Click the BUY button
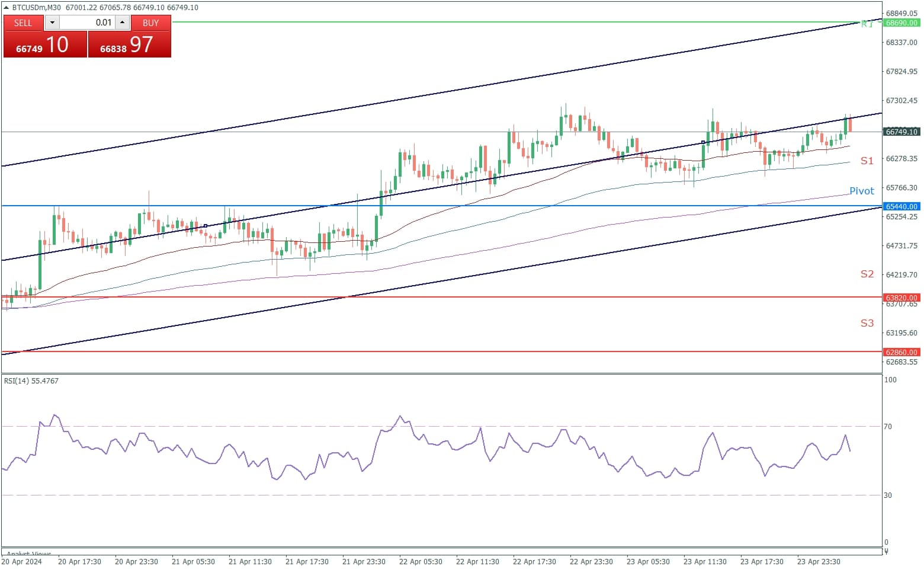This screenshot has width=924, height=569. [151, 23]
